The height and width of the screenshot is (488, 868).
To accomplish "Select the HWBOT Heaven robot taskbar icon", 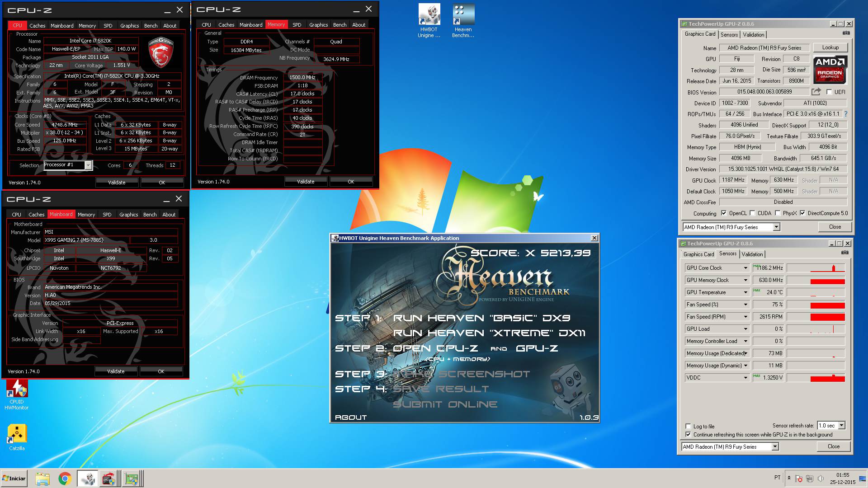I will click(87, 479).
